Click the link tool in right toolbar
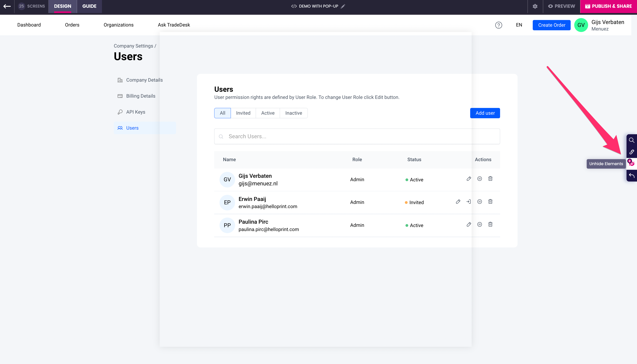Screen dimensions: 637x364 632,152
